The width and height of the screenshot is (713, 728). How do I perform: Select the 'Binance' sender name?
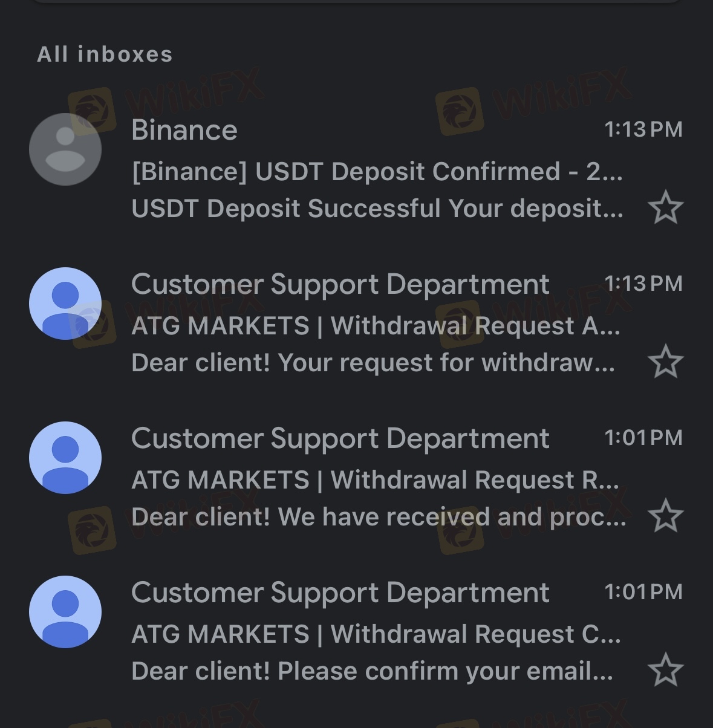pos(184,130)
